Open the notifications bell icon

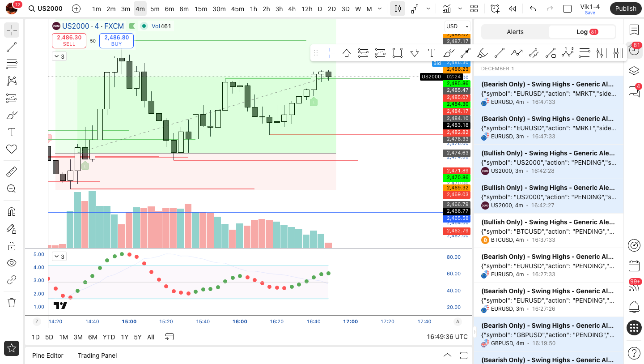click(634, 307)
